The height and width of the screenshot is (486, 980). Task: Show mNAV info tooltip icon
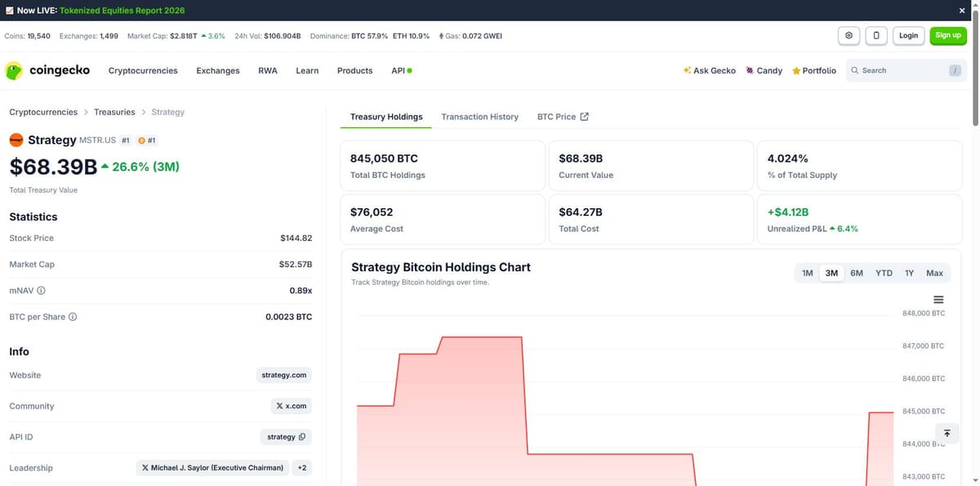42,291
